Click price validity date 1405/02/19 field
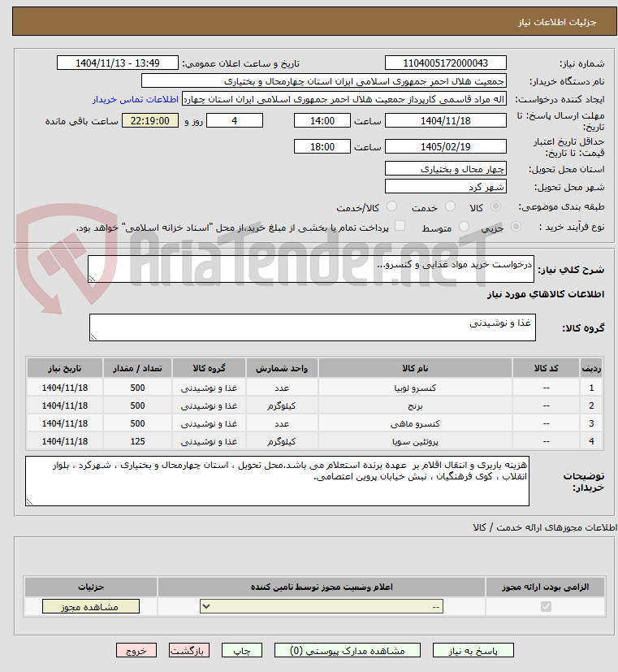 coord(445,146)
